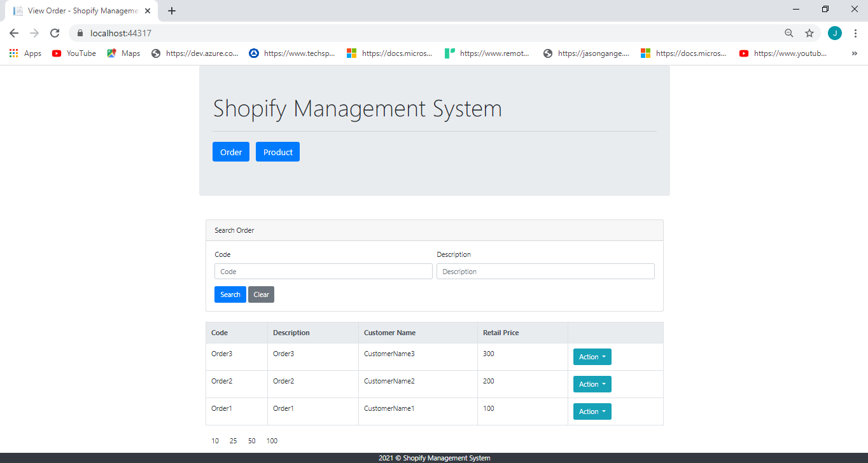Expand the Action dropdown for Order1

pos(592,411)
